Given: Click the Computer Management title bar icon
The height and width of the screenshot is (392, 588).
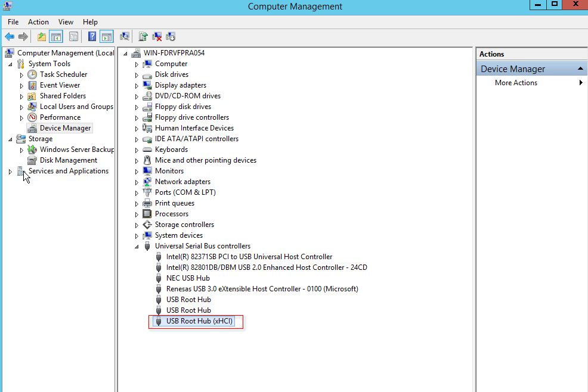Looking at the screenshot, I should click(7, 6).
